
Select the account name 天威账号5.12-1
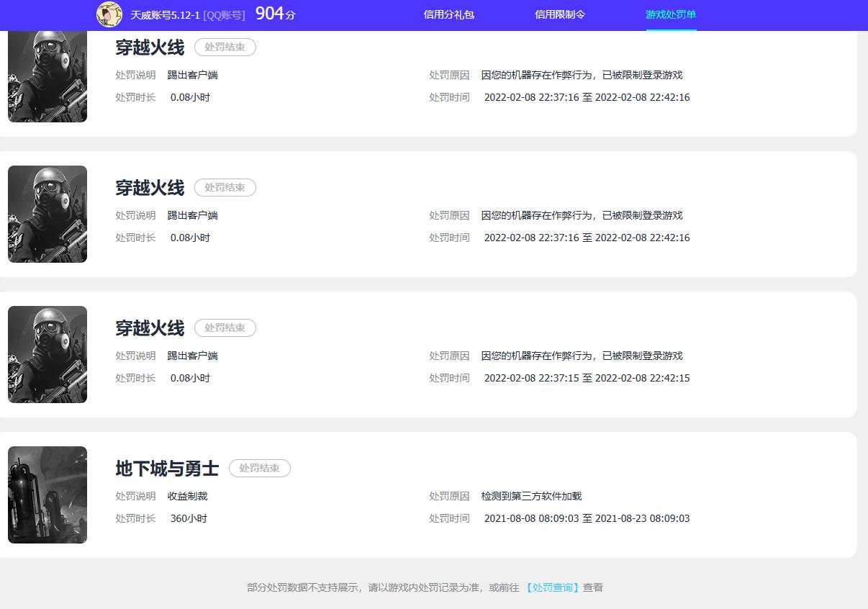point(165,14)
